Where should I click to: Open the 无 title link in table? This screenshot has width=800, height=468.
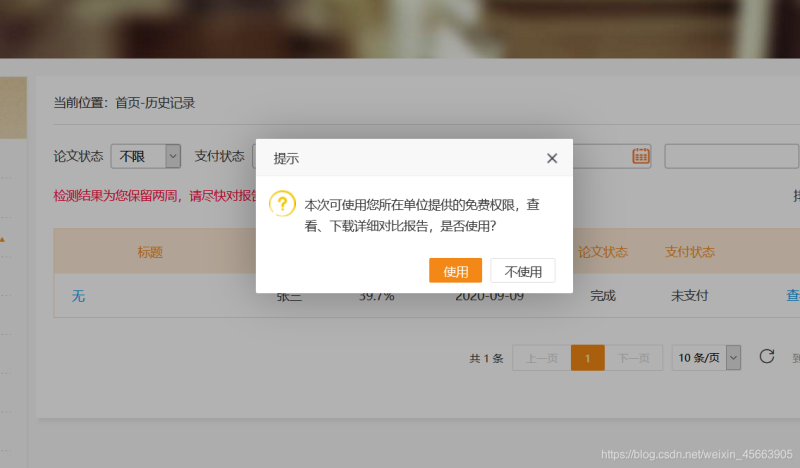pyautogui.click(x=78, y=296)
